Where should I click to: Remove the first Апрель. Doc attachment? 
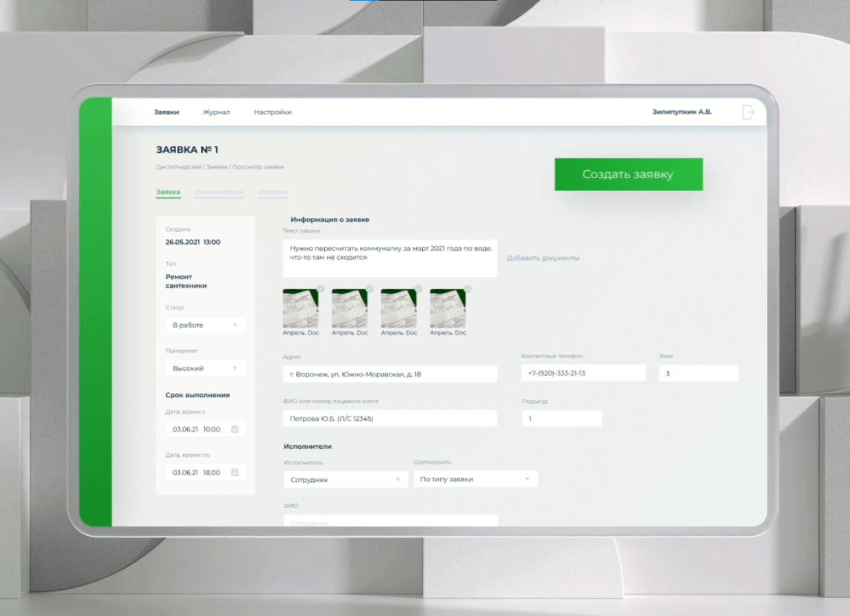320,288
